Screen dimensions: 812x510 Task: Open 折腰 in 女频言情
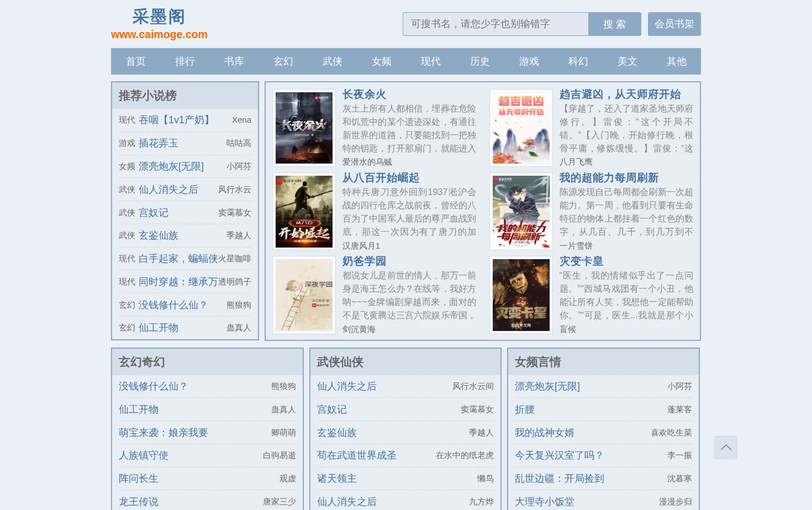pyautogui.click(x=525, y=409)
